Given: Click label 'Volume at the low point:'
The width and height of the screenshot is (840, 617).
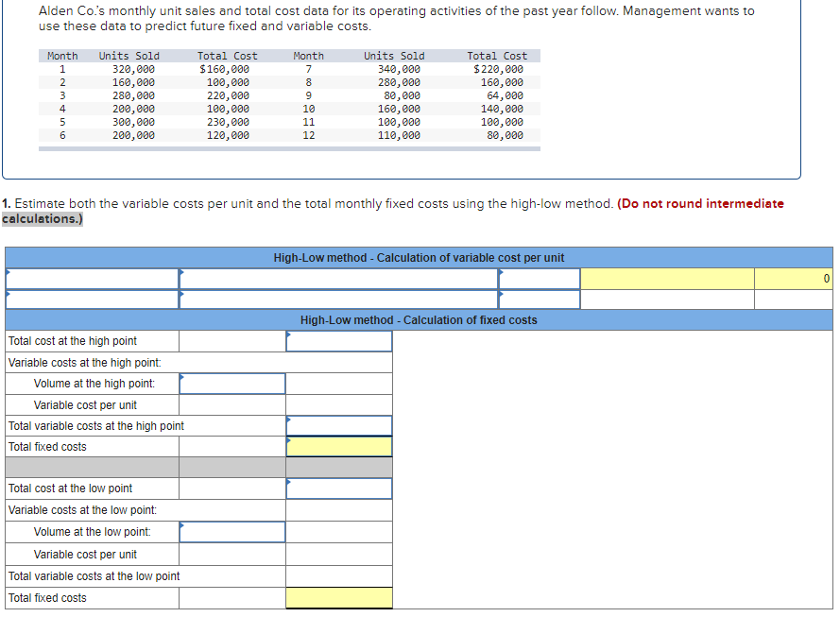Looking at the screenshot, I should [x=93, y=532].
